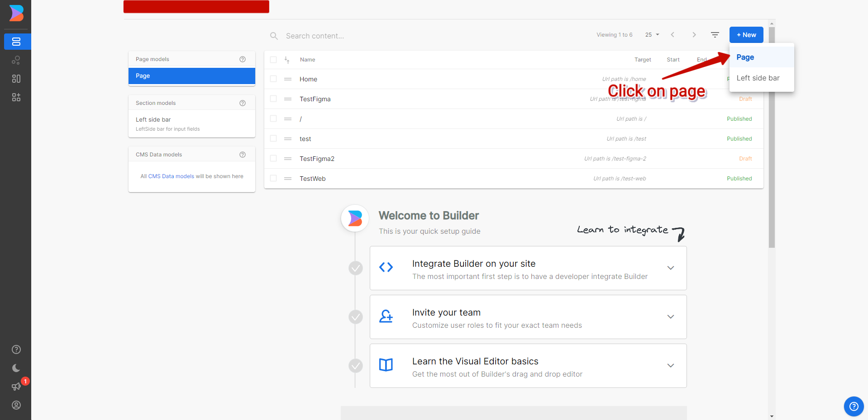Toggle Integrate Builder step checkmark

[356, 268]
